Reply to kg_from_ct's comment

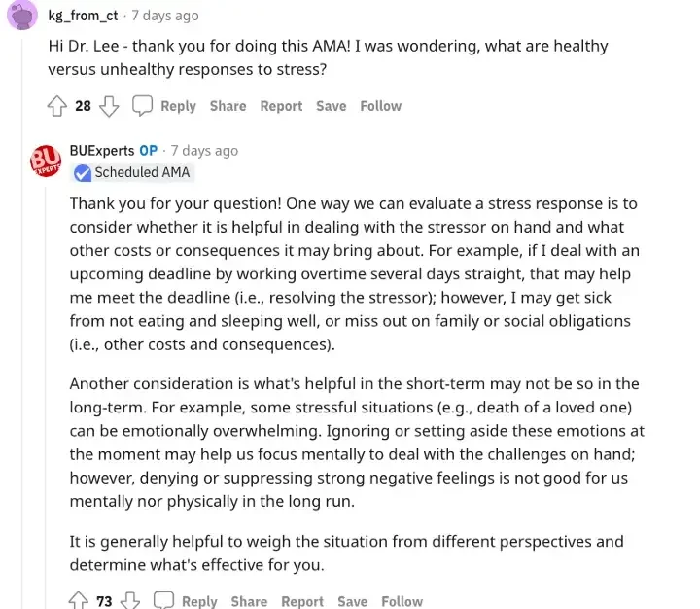(x=178, y=106)
